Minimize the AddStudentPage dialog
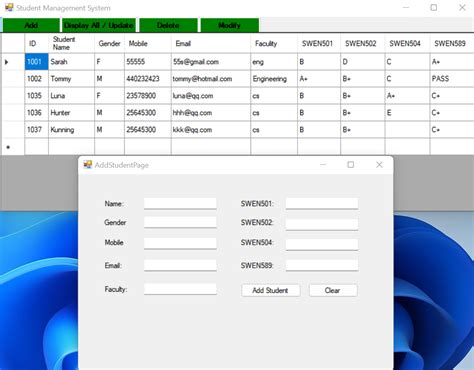Viewport: 474px width, 370px height. coord(323,165)
